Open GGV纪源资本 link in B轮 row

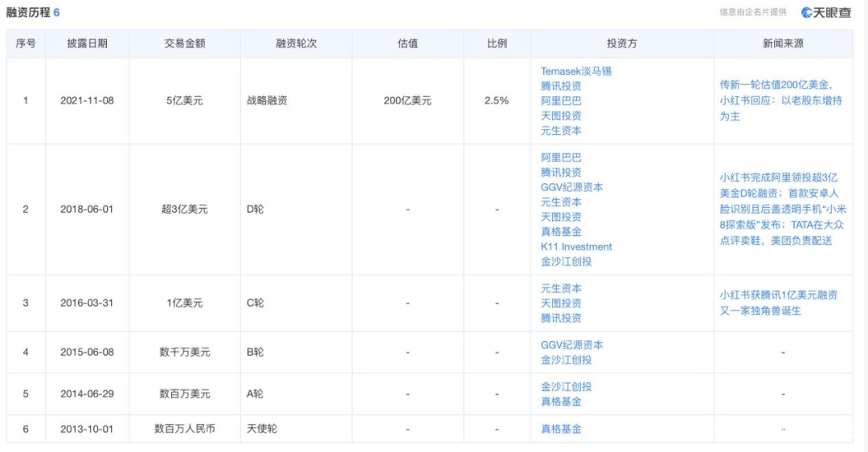coord(572,345)
